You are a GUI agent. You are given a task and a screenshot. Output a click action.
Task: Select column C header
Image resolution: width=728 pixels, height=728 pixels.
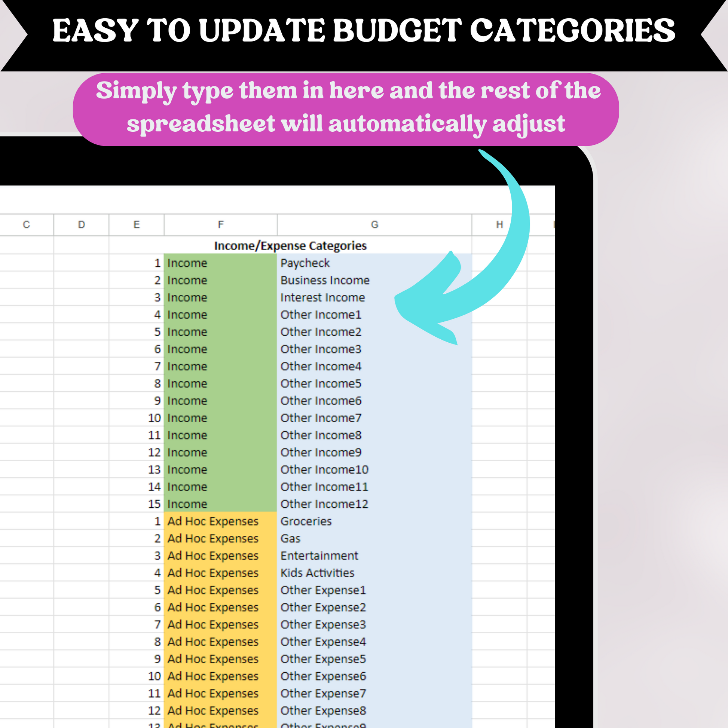tap(27, 224)
